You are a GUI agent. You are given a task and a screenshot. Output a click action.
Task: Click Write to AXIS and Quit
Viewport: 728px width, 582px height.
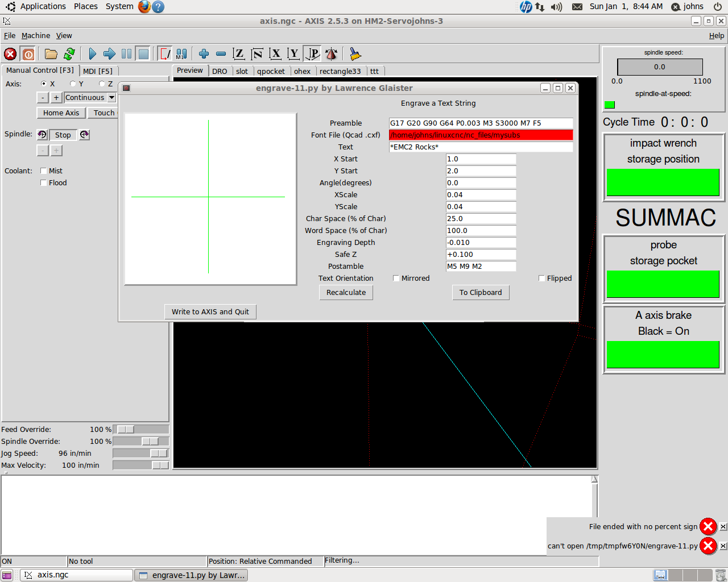[210, 311]
